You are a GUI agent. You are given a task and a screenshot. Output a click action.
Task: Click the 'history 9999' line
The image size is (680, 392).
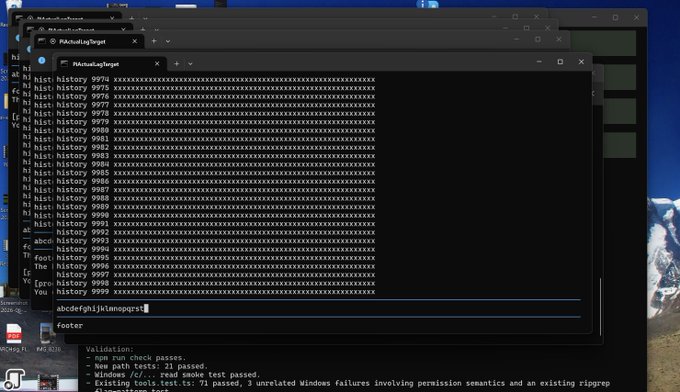click(x=216, y=292)
